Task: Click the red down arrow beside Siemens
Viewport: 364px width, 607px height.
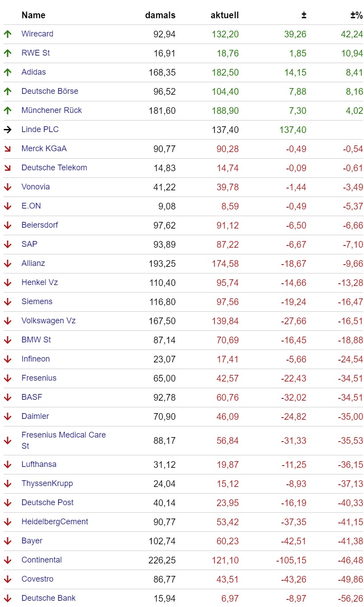Action: [7, 302]
